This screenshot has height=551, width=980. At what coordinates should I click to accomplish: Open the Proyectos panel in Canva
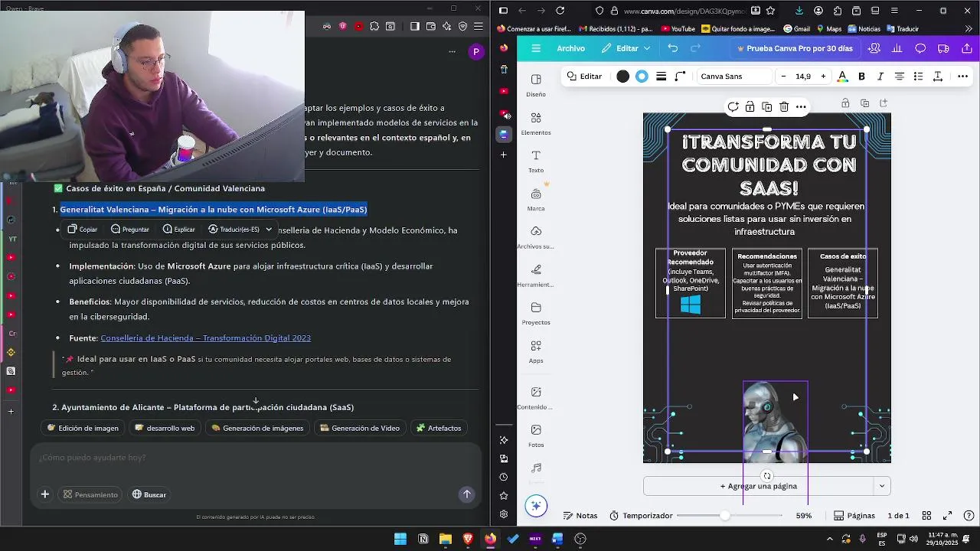click(x=536, y=312)
